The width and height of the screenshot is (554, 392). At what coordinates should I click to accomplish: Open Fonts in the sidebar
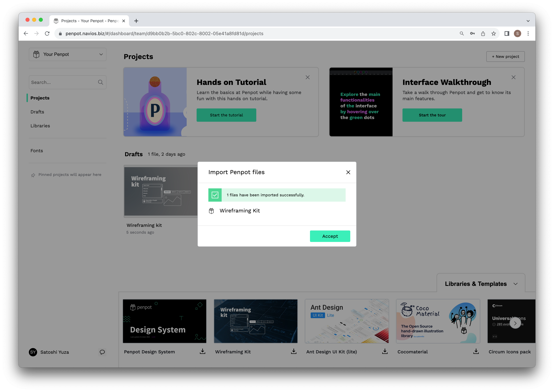(x=37, y=151)
